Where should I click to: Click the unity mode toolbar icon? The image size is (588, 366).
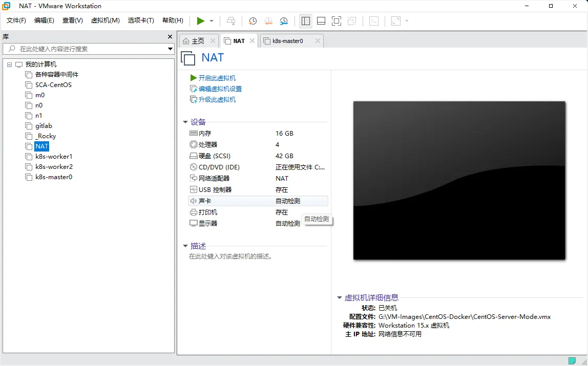(x=352, y=21)
